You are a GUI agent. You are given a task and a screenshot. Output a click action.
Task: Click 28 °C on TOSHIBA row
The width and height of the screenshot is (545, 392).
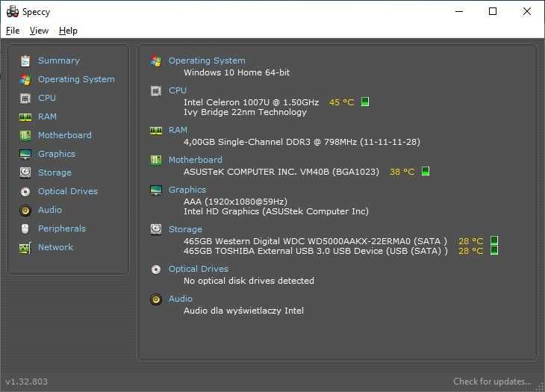[x=470, y=251]
